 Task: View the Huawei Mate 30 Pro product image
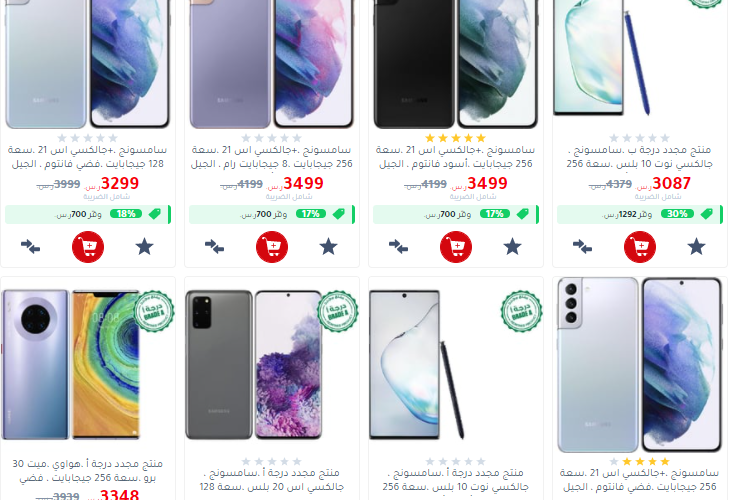pyautogui.click(x=71, y=365)
